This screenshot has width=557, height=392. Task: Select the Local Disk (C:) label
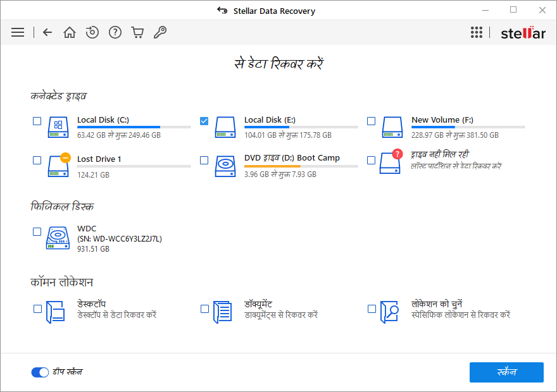103,120
